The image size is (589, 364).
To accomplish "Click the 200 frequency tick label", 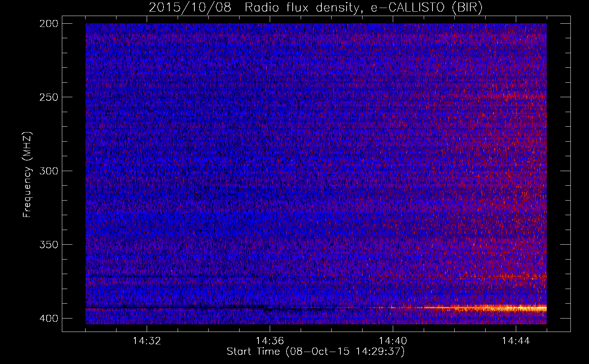I will tap(48, 24).
